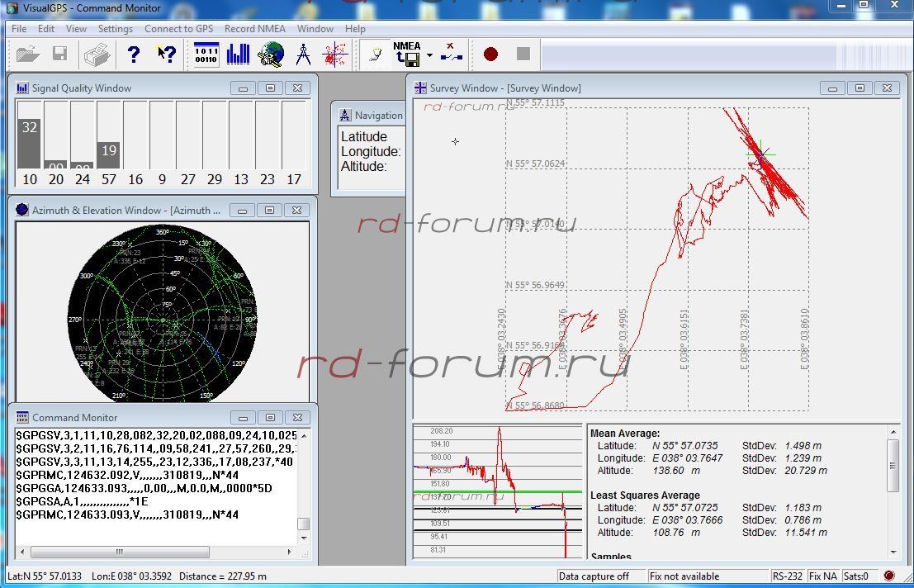Open the Command Monitor binary icon

206,55
